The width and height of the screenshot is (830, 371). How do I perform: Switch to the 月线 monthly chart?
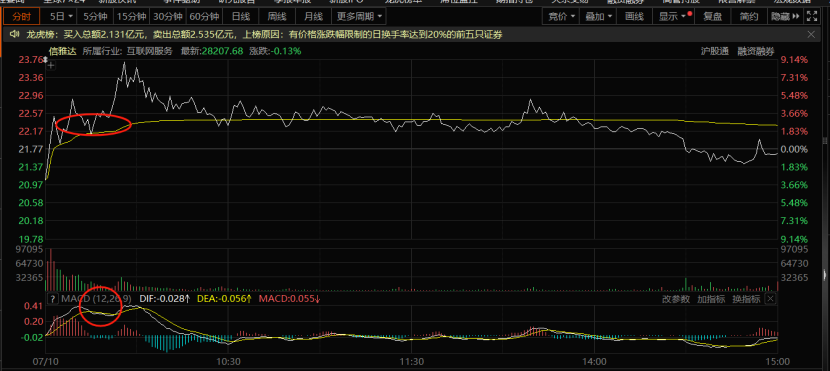tap(313, 16)
